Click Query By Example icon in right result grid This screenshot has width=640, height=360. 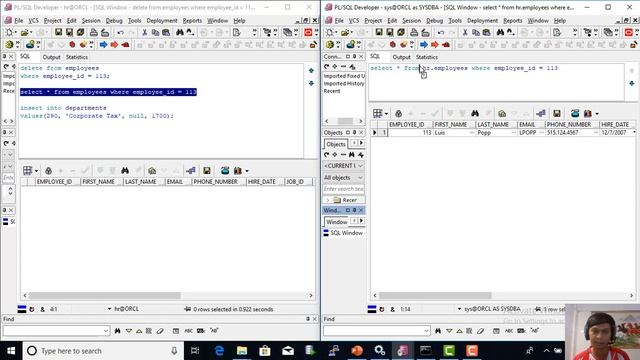point(502,113)
